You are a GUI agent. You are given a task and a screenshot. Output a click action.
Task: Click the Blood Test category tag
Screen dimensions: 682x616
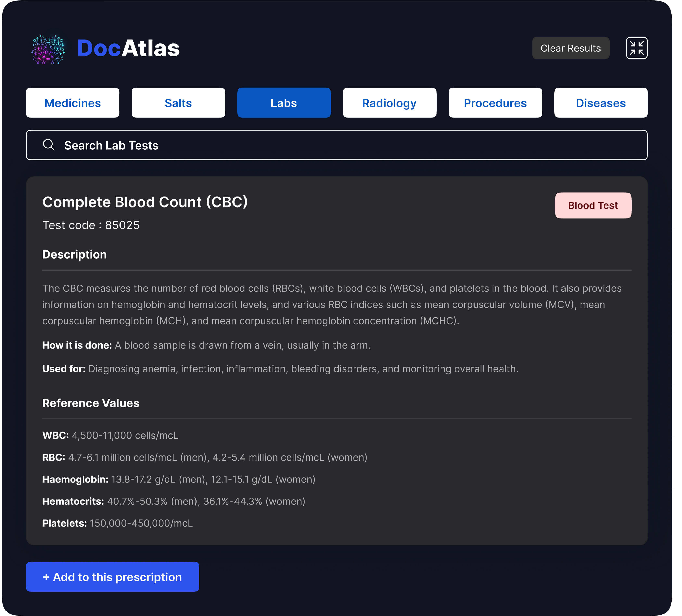[593, 205]
